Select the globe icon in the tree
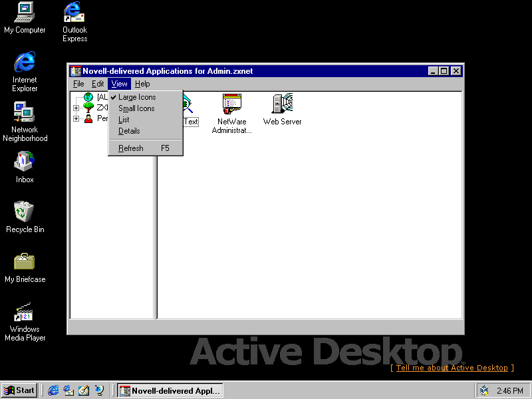The image size is (532, 399). pyautogui.click(x=88, y=97)
